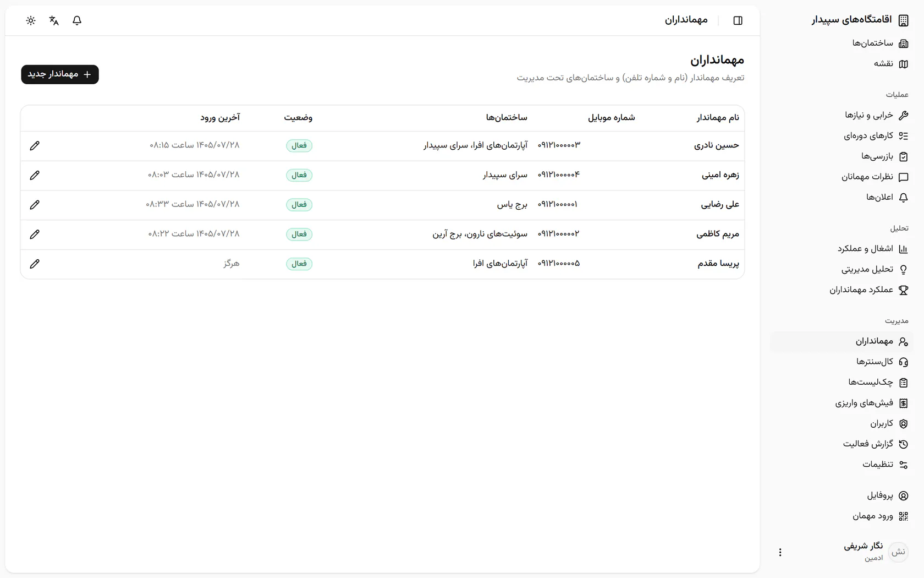Open the notifications bell in top bar
Screen dimensions: 924x578
77,20
